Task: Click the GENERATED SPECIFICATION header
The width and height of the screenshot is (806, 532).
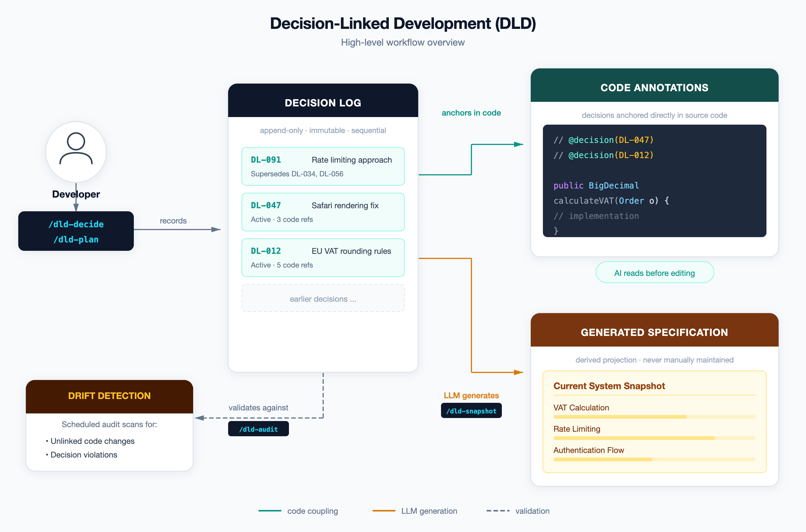Action: pyautogui.click(x=654, y=332)
